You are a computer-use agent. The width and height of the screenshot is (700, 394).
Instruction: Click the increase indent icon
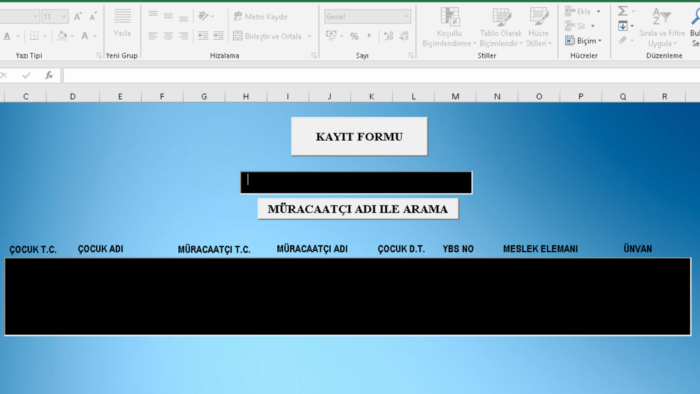pyautogui.click(x=218, y=36)
